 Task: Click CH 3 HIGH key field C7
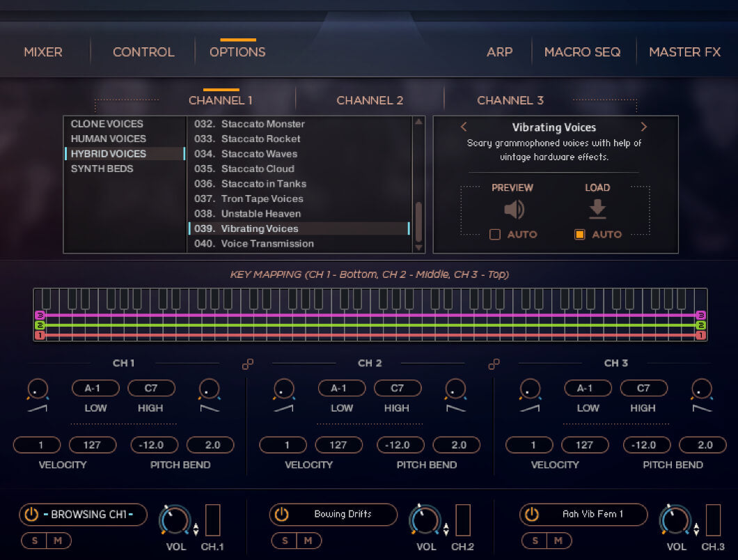[644, 388]
